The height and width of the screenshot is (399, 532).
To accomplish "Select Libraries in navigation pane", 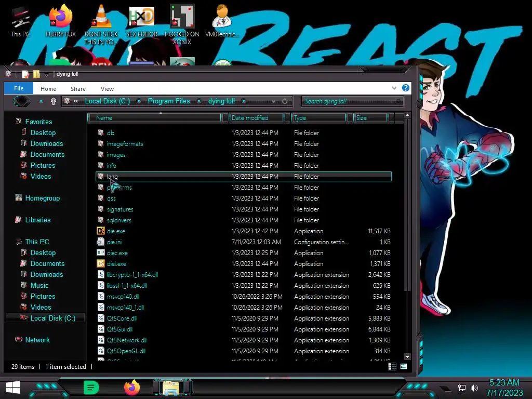I will click(x=37, y=220).
